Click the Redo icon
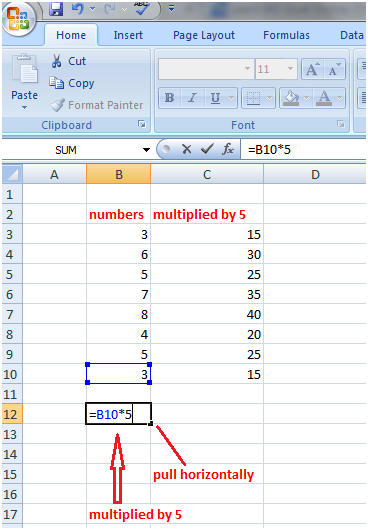This screenshot has width=368, height=530. pos(109,9)
